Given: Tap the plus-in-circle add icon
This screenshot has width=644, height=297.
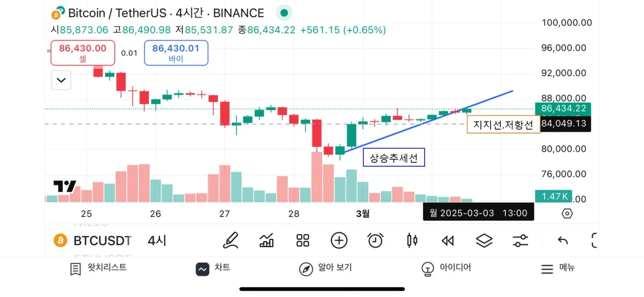Looking at the screenshot, I should click(x=339, y=240).
